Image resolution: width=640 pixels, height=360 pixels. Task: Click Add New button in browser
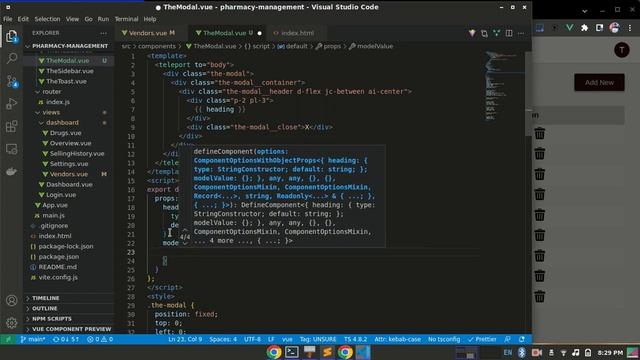pos(599,82)
